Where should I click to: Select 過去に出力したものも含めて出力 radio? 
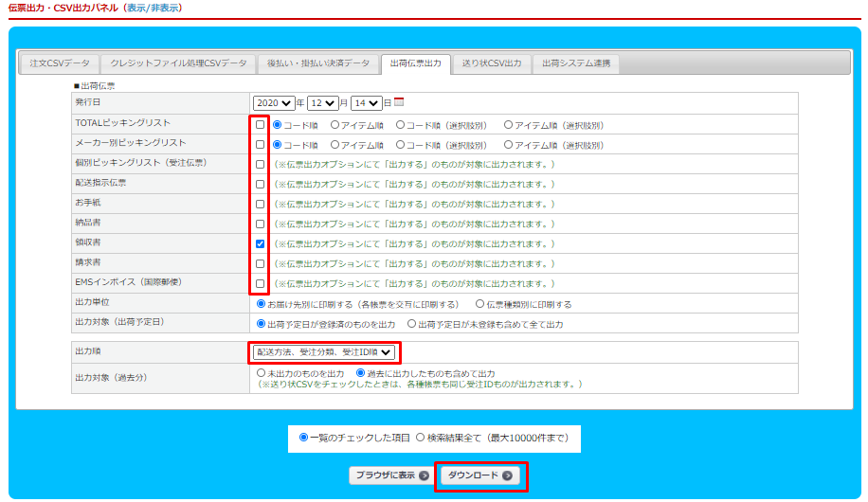click(360, 373)
